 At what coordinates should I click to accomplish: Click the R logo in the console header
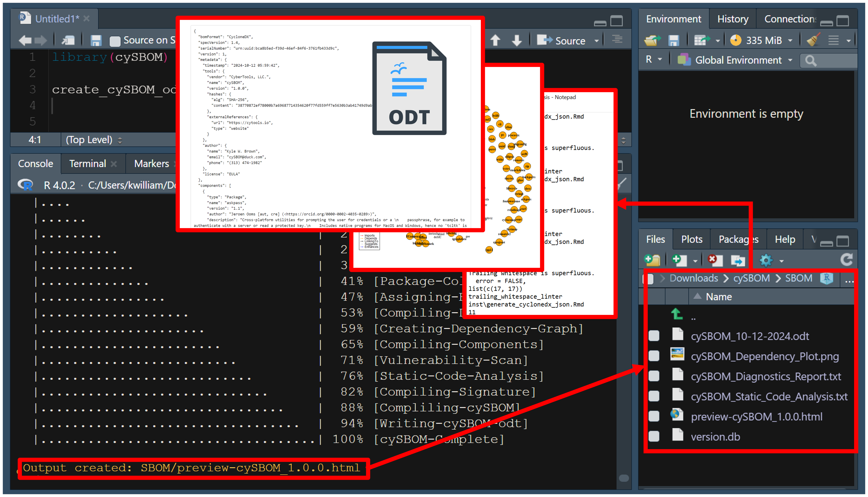(x=25, y=185)
